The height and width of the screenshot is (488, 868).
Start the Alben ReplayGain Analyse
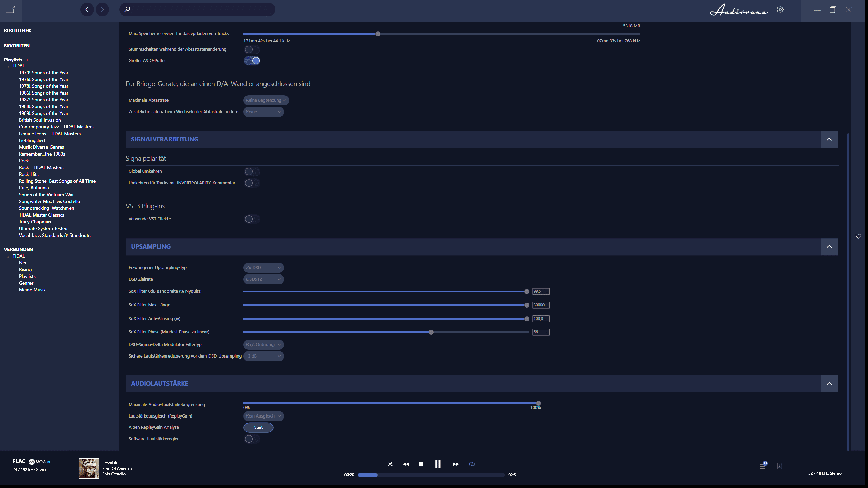tap(258, 427)
